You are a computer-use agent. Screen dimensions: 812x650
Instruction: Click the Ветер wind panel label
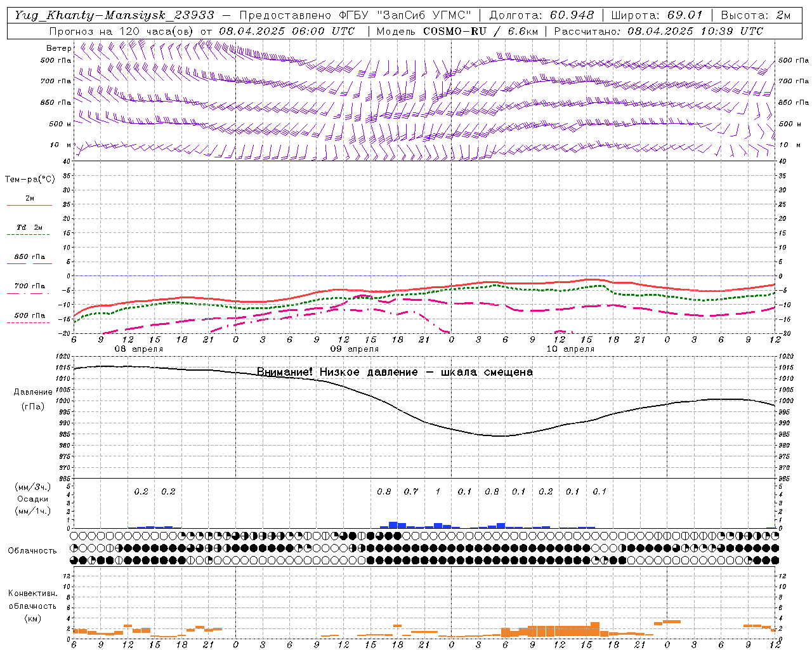point(58,48)
